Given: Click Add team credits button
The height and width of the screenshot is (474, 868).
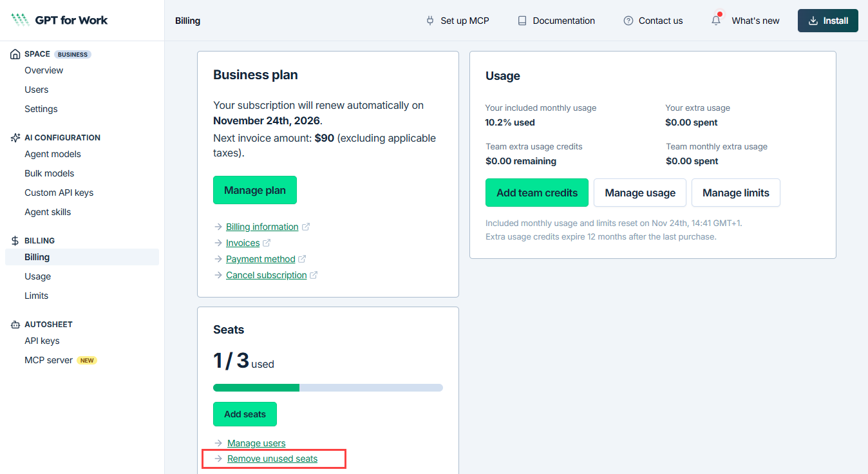Looking at the screenshot, I should 537,193.
